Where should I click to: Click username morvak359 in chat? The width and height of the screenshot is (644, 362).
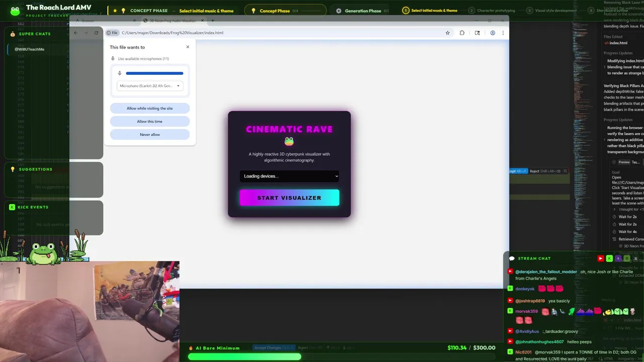(x=526, y=311)
